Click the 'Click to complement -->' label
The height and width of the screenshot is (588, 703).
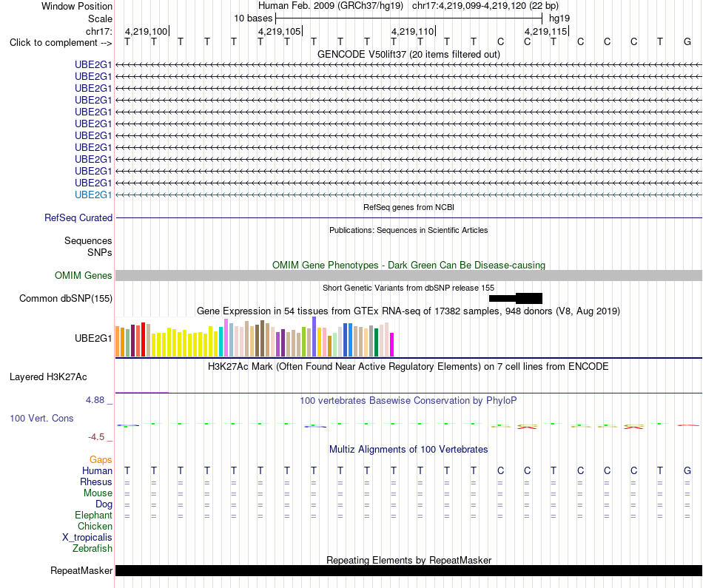click(x=61, y=43)
